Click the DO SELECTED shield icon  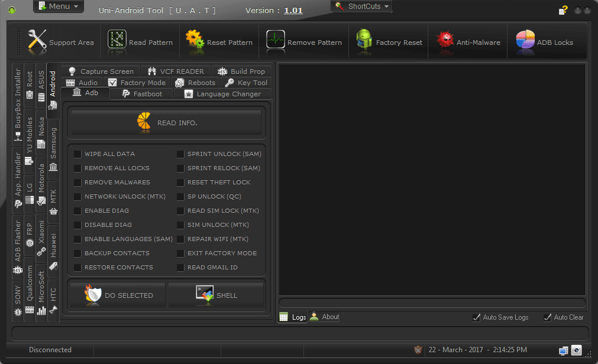pos(93,295)
